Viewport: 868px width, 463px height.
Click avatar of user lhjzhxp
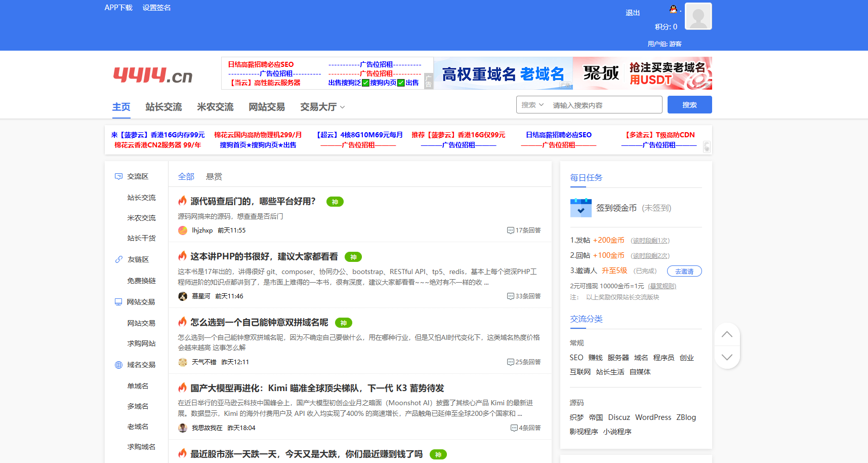(x=183, y=230)
